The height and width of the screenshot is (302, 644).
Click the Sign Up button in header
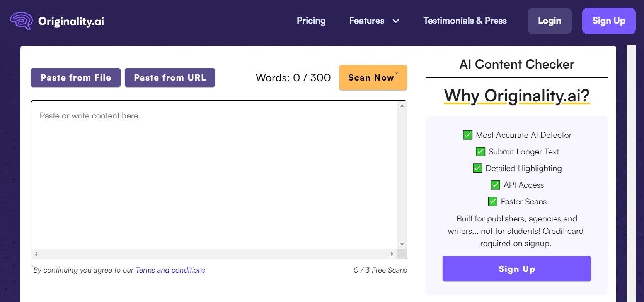[609, 21]
